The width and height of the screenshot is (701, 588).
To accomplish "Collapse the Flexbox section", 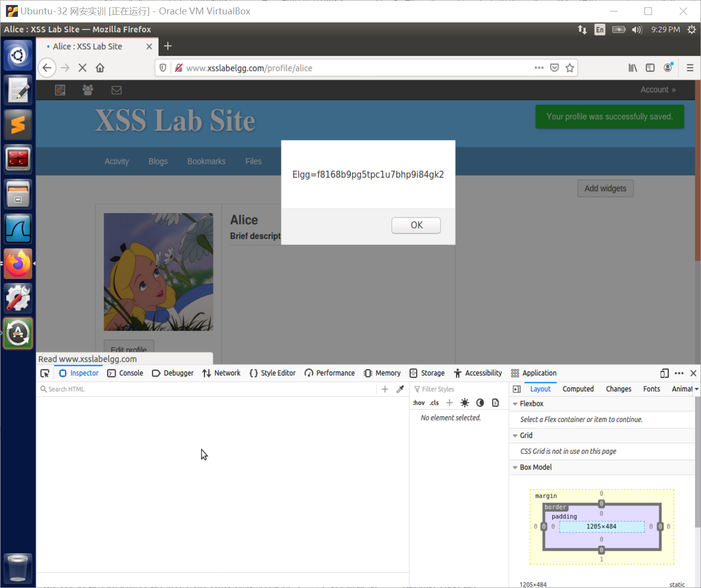I will point(515,403).
